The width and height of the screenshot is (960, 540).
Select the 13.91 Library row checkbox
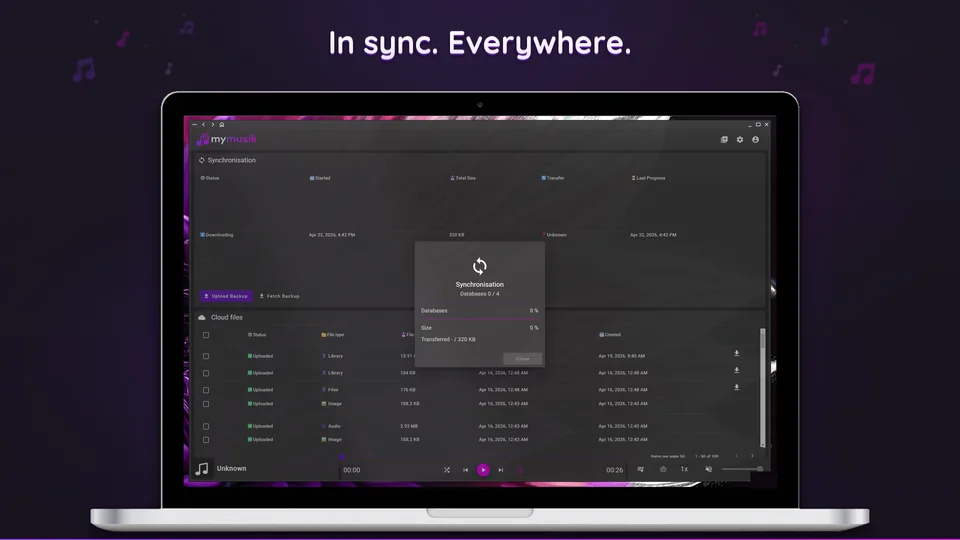pos(206,356)
